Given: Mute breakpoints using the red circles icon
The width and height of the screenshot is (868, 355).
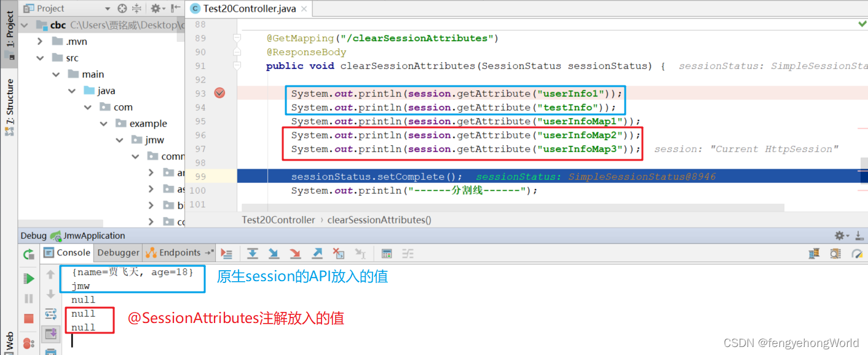Looking at the screenshot, I should (x=28, y=343).
